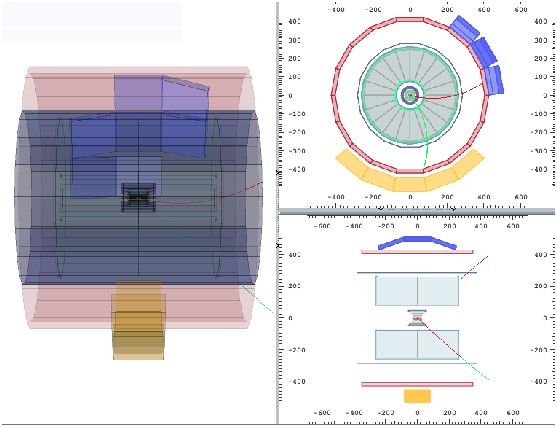Click the lower light-blue calorimeter rectangle
The image size is (557, 427).
point(417,345)
